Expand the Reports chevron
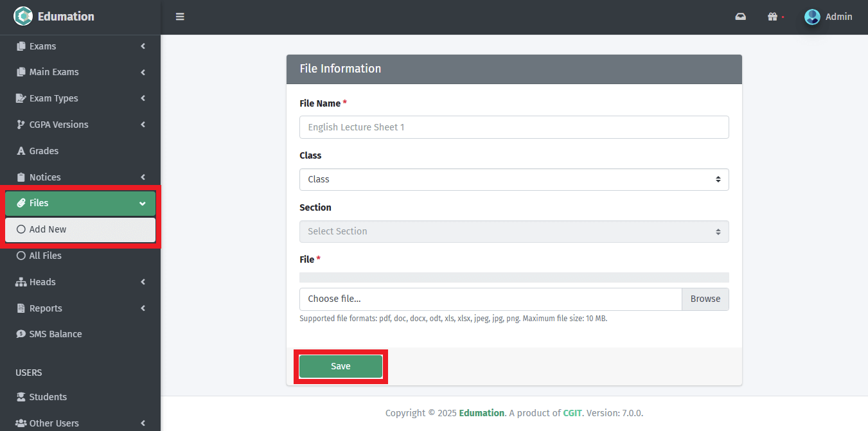Image resolution: width=868 pixels, height=431 pixels. pos(143,308)
